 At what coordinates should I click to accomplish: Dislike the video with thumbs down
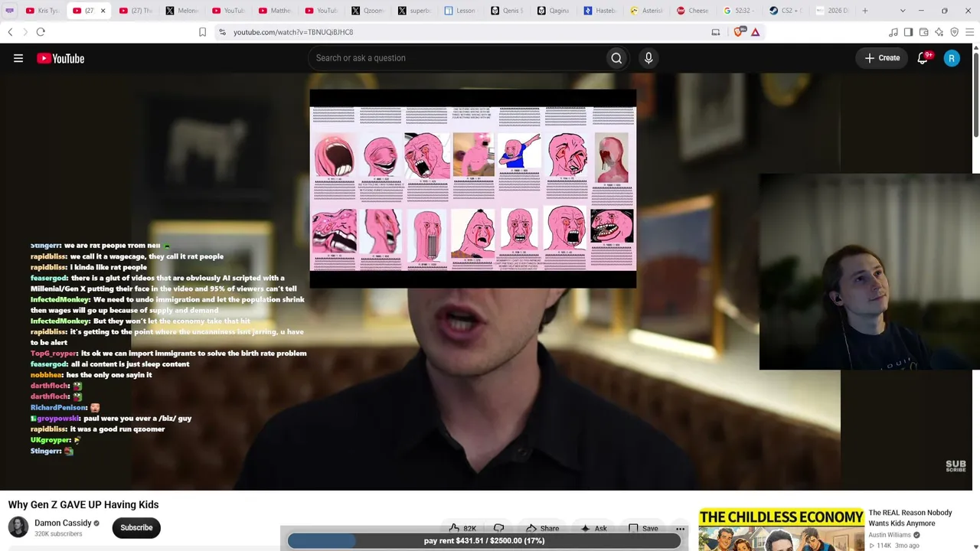498,528
